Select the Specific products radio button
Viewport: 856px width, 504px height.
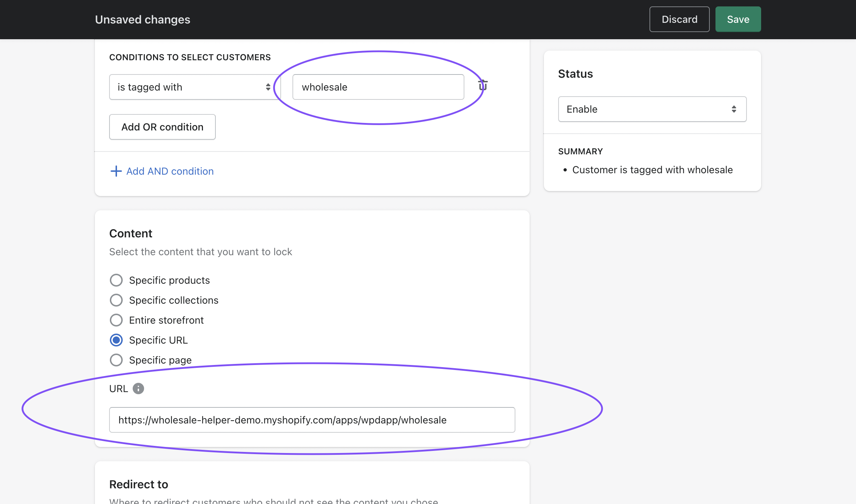(x=116, y=280)
